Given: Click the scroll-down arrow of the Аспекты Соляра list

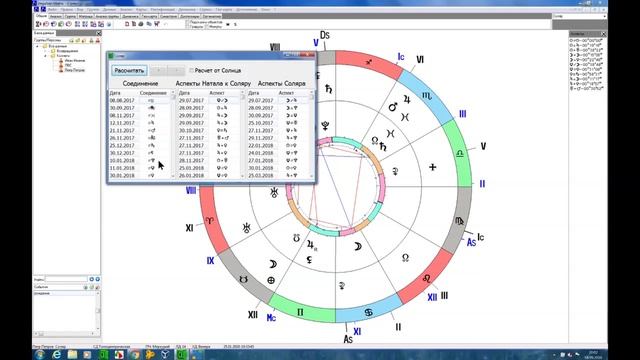Looking at the screenshot, I should (x=312, y=176).
